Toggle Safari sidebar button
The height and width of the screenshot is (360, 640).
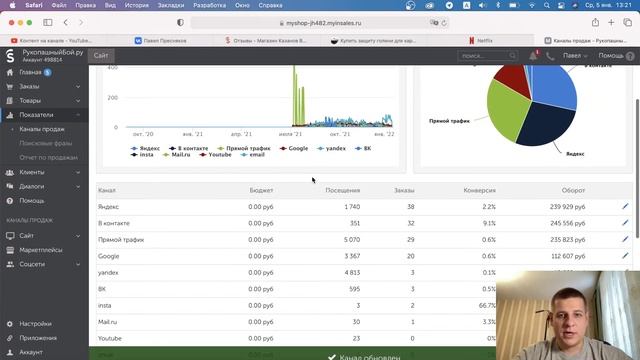(x=48, y=22)
